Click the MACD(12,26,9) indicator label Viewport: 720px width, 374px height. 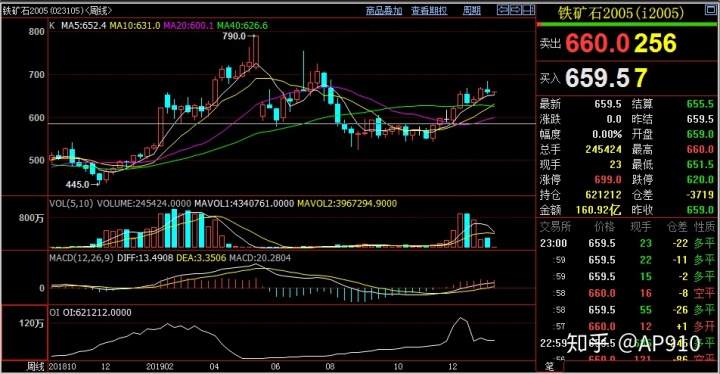pyautogui.click(x=81, y=258)
